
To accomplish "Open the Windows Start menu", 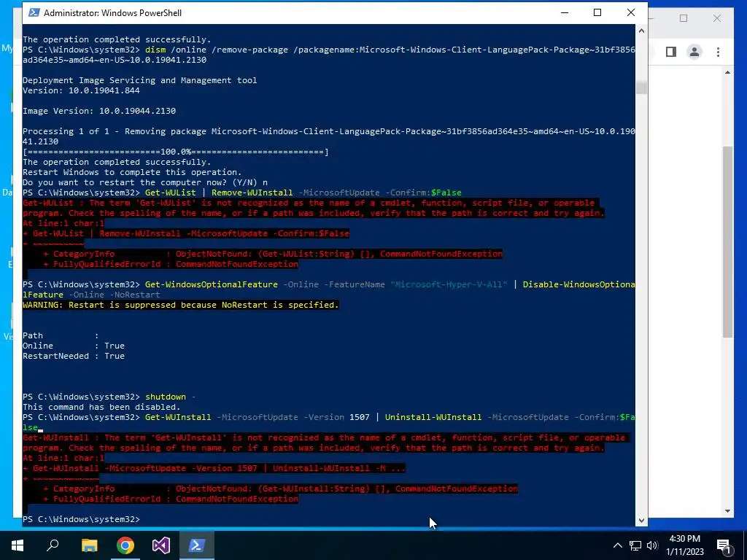I will [x=18, y=545].
